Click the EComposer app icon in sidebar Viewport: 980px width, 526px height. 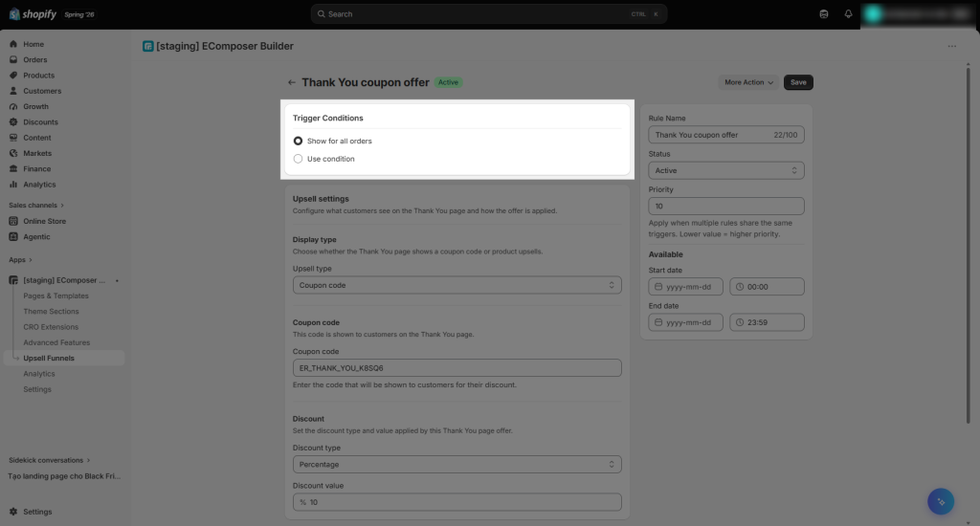(13, 280)
